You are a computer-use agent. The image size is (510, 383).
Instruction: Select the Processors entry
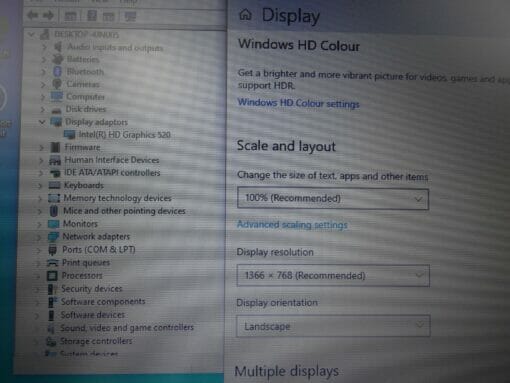(82, 276)
